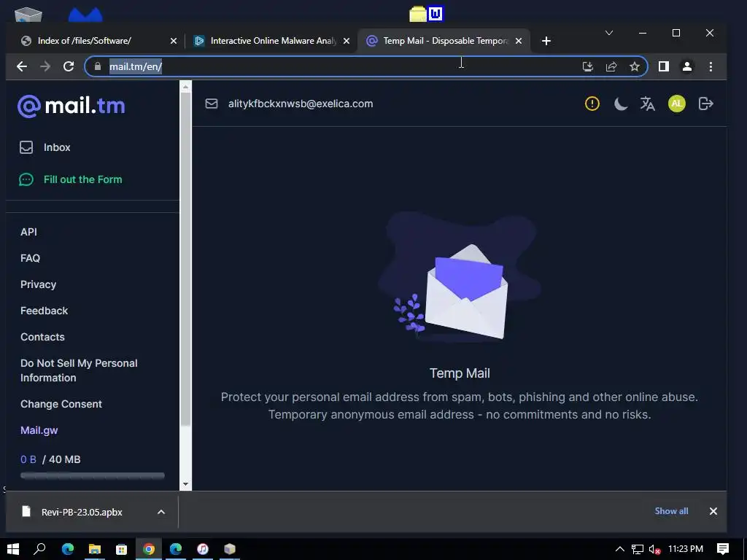Click the share page icon
The image size is (747, 560).
coord(611,66)
